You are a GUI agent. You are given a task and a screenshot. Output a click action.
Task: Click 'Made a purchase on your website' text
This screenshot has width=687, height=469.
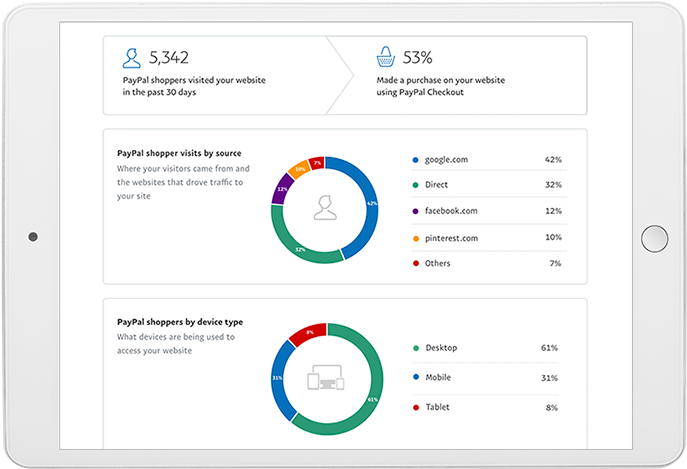click(x=440, y=80)
